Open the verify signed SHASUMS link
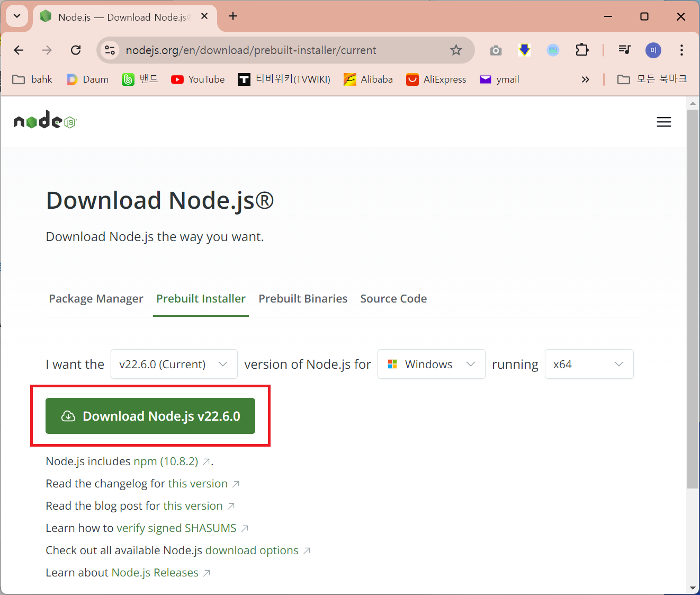Screen dimensions: 700x595 (x=176, y=528)
